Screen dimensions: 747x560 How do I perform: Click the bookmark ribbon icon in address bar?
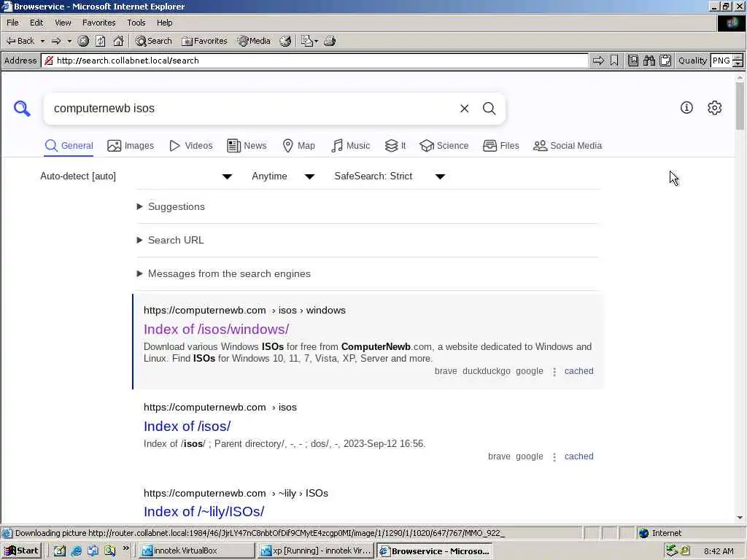[x=614, y=61]
